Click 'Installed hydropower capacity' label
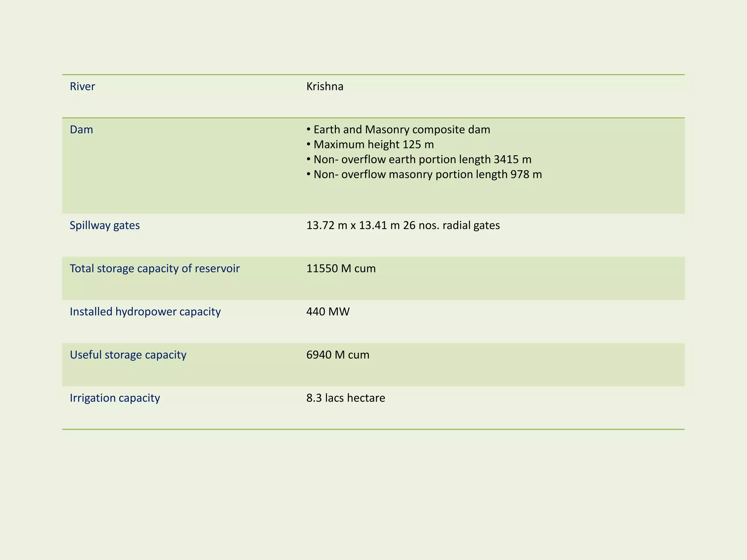Screen dimensions: 747x560 pos(145,312)
